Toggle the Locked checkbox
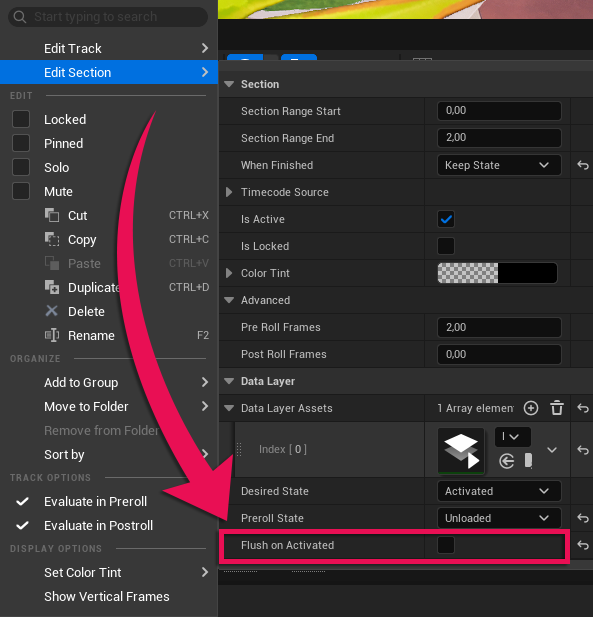The height and width of the screenshot is (617, 593). [21, 119]
